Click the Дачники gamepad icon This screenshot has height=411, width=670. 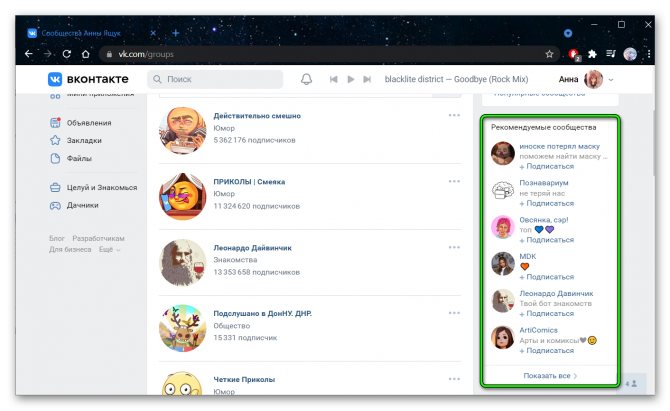(x=55, y=206)
